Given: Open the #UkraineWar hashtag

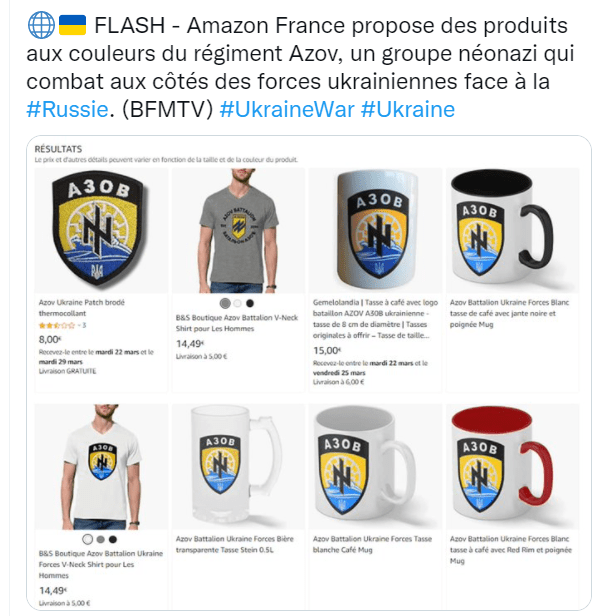Looking at the screenshot, I should coord(287,109).
